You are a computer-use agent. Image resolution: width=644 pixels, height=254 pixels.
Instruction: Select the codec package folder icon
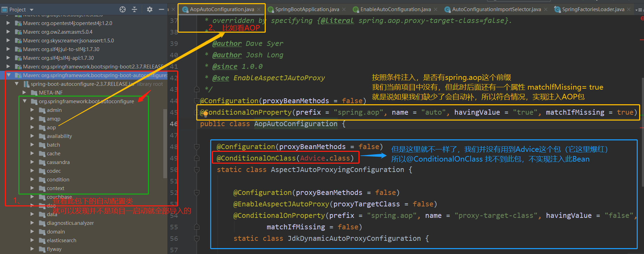[42, 171]
